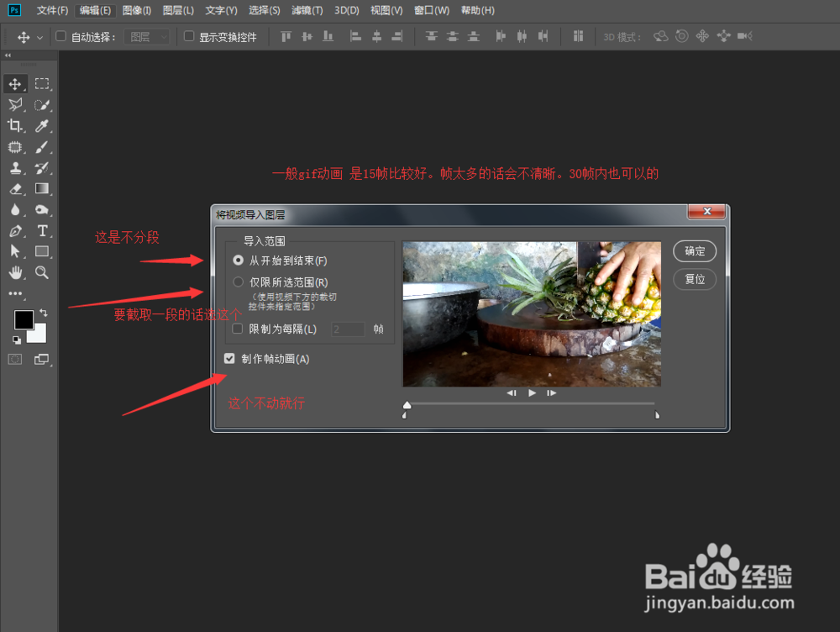Select the Sponge tool
This screenshot has height=632, width=840.
[x=42, y=209]
